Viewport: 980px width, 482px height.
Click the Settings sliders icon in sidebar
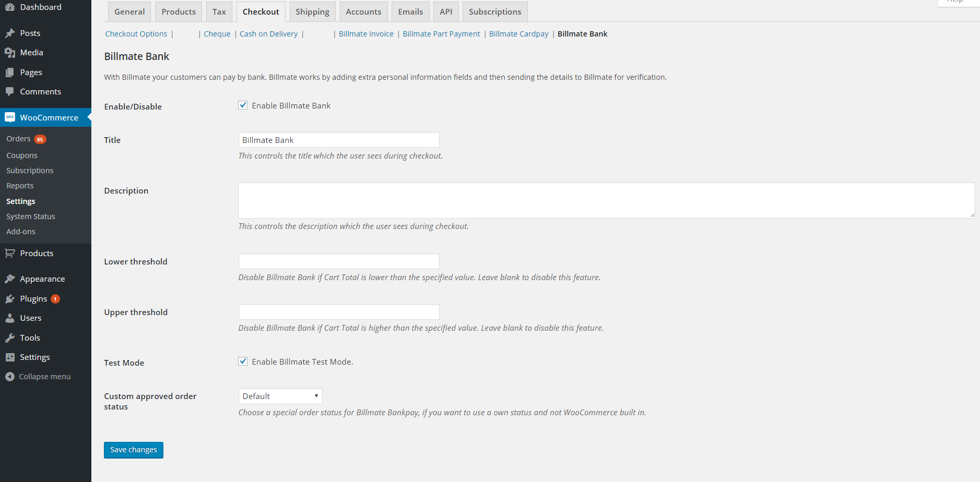[x=9, y=357]
